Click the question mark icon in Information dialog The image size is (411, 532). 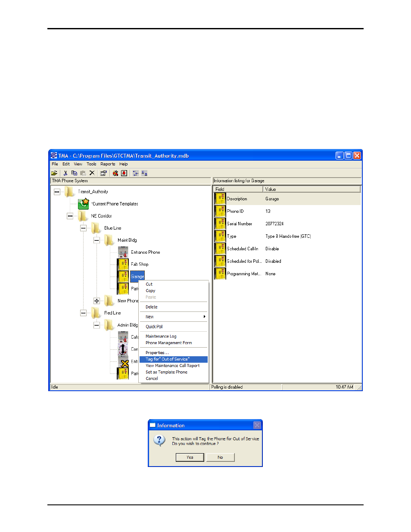[x=159, y=440]
